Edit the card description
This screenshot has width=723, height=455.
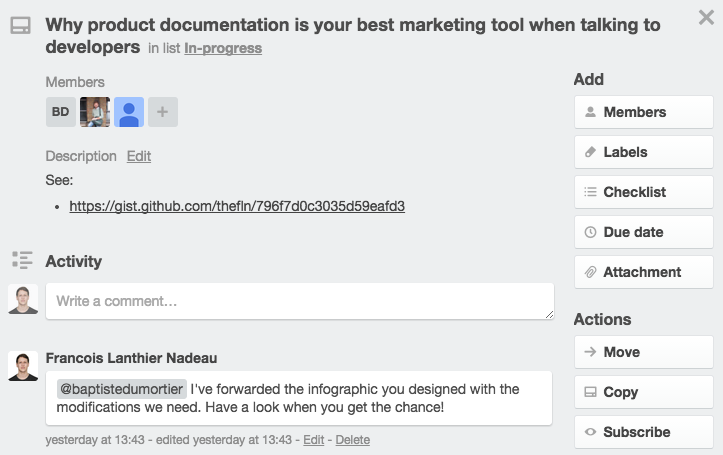coord(138,156)
